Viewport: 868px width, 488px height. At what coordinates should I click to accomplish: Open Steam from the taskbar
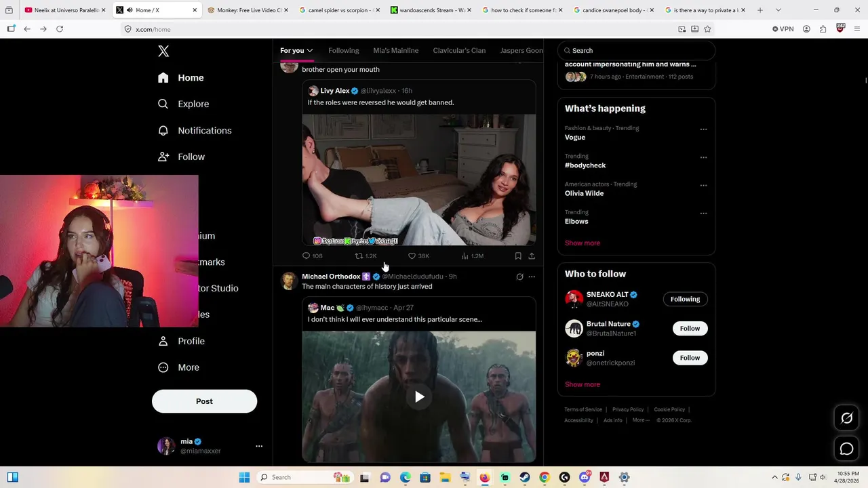[x=524, y=477]
